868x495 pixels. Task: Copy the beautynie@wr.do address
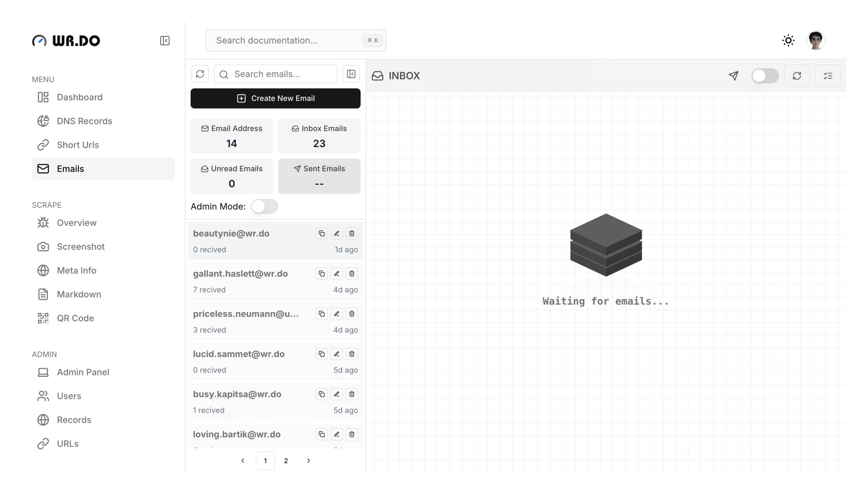click(x=321, y=234)
